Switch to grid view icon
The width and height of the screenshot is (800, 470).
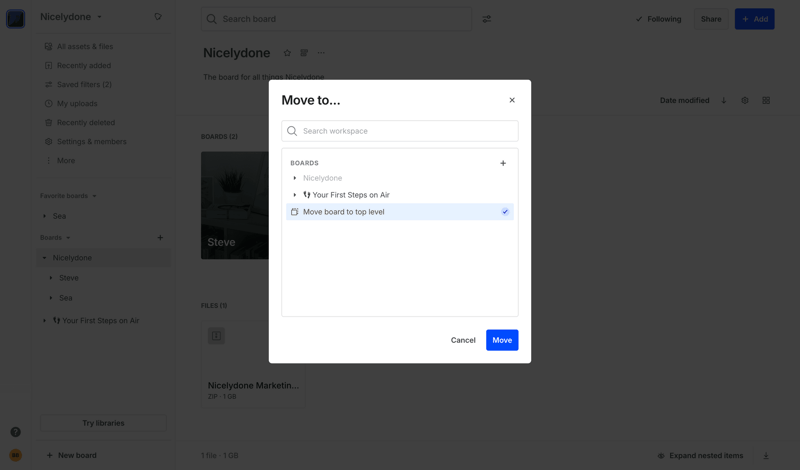tap(766, 101)
